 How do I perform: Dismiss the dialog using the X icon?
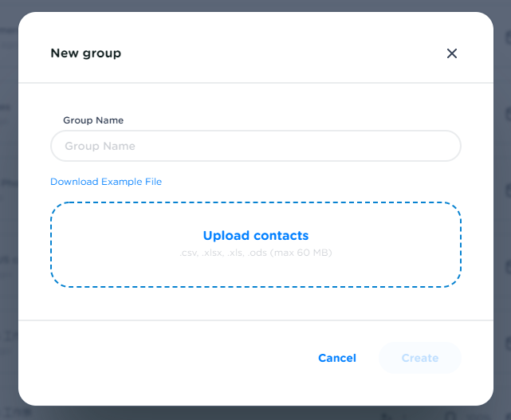452,53
